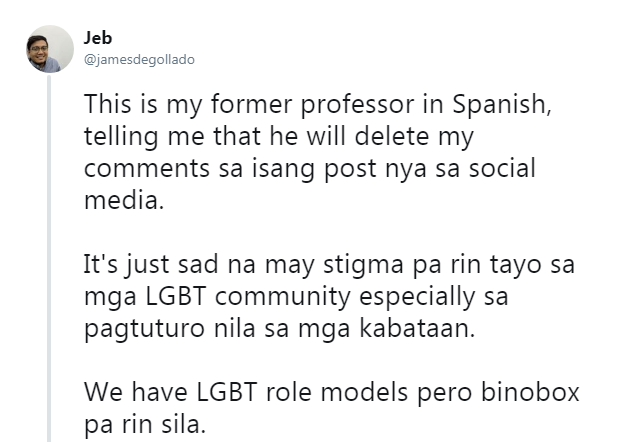This screenshot has width=619, height=442.
Task: Click the word "stigma" in second paragraph
Action: click(363, 265)
